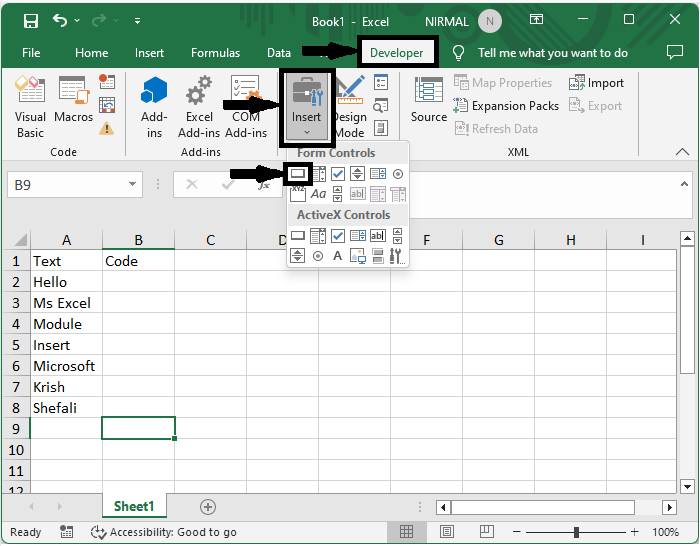Select the Form Controls Scroll Bar
Screen dimensions: 700x546
pyautogui.click(x=338, y=194)
